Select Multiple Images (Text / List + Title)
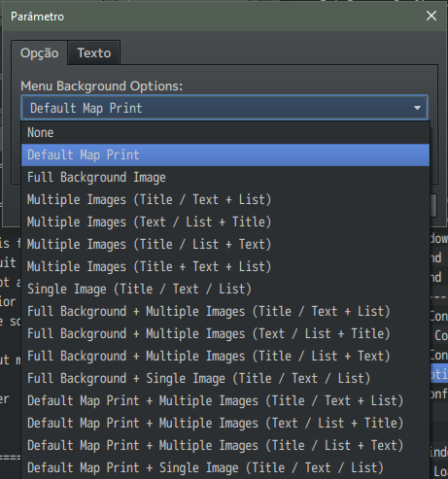 (225, 222)
